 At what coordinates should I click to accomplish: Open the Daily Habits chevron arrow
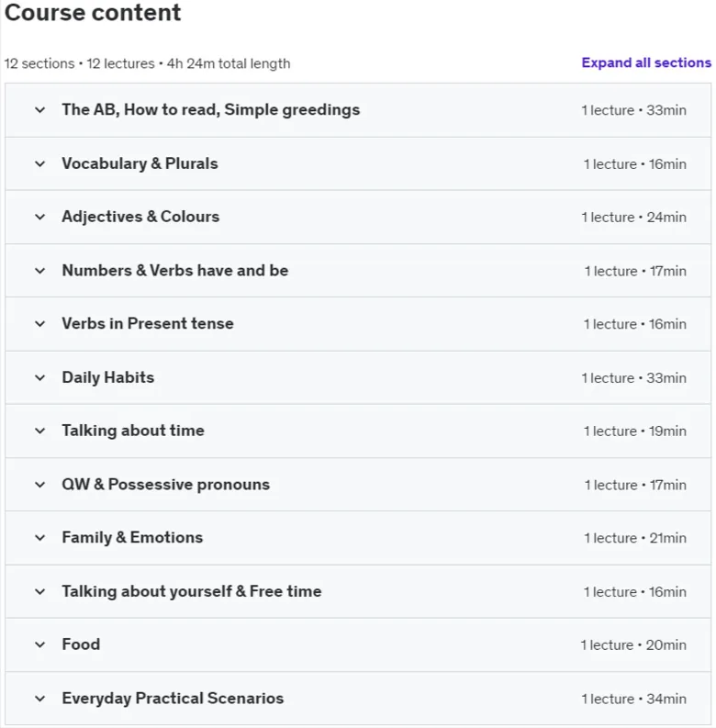tap(40, 377)
